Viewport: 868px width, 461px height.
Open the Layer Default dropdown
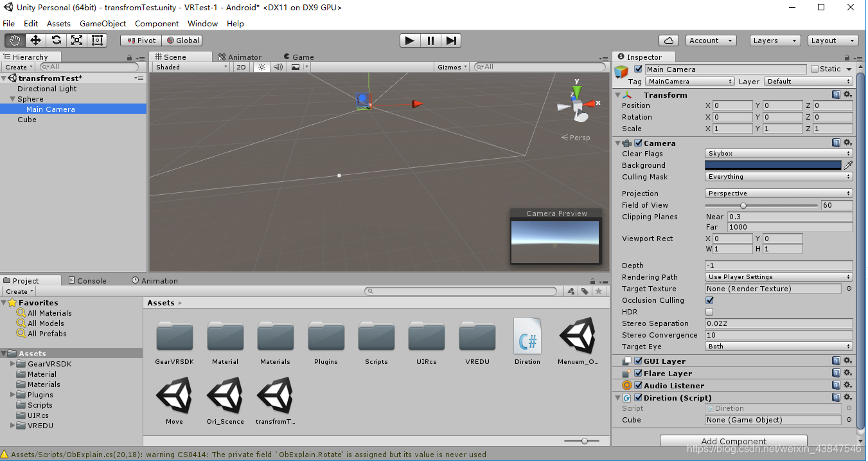point(808,82)
